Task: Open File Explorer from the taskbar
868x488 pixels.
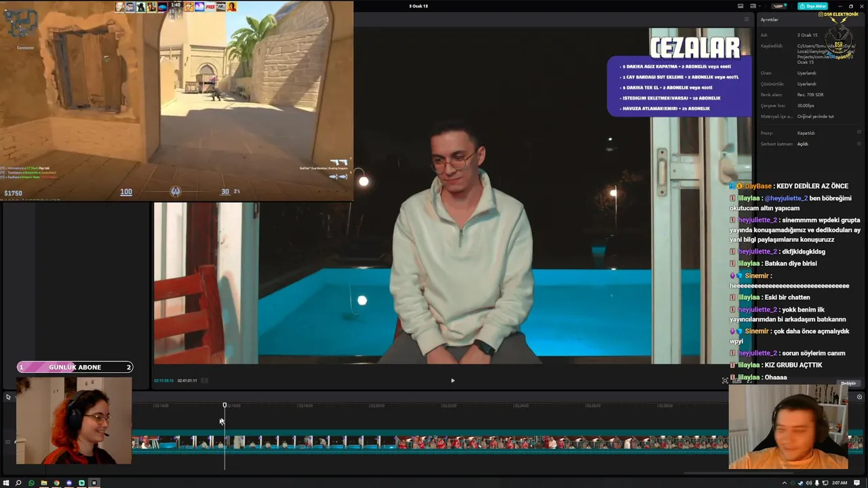Action: tap(44, 483)
